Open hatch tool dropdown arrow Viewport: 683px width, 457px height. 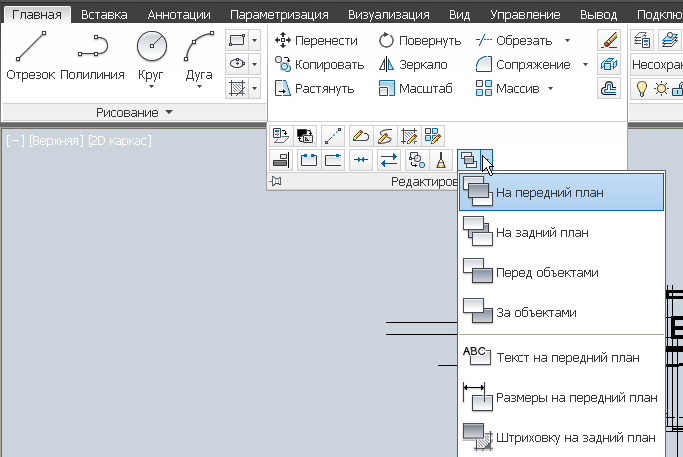coord(255,88)
